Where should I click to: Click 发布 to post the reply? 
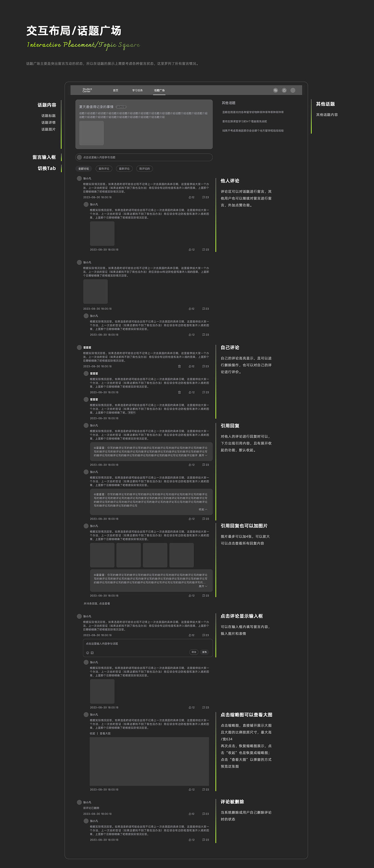(204, 652)
